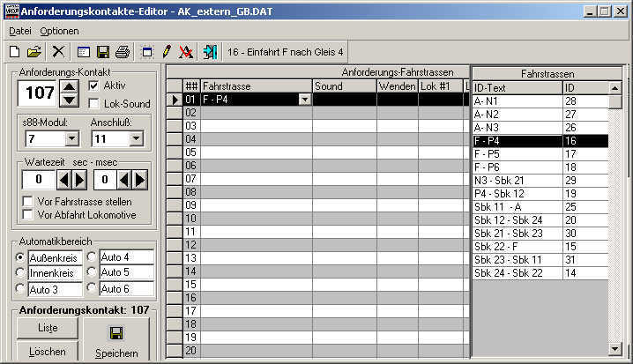Select Sbk 11 - A in Fahrstrassen list

tap(540, 206)
